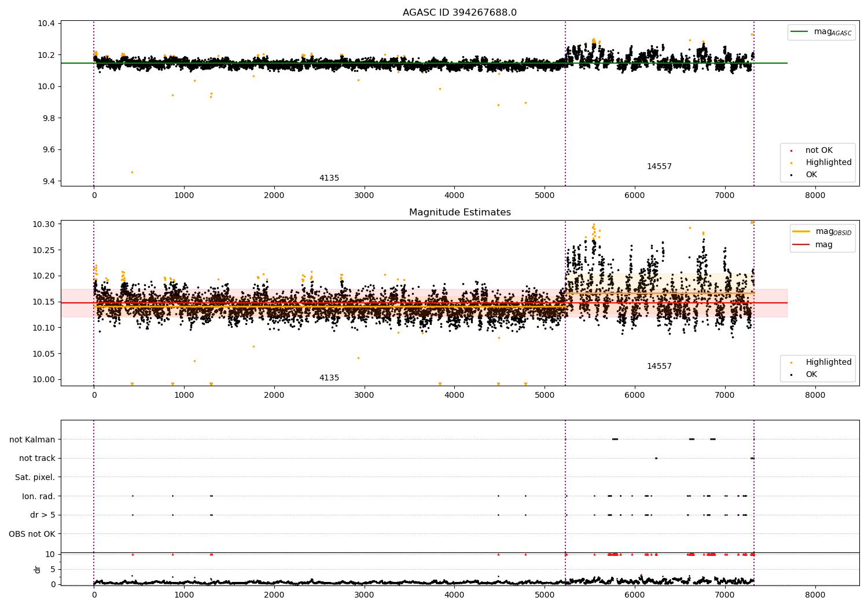Click OBSID label 14557 in top plot
Image resolution: width=868 pixels, height=608 pixels.
click(659, 167)
